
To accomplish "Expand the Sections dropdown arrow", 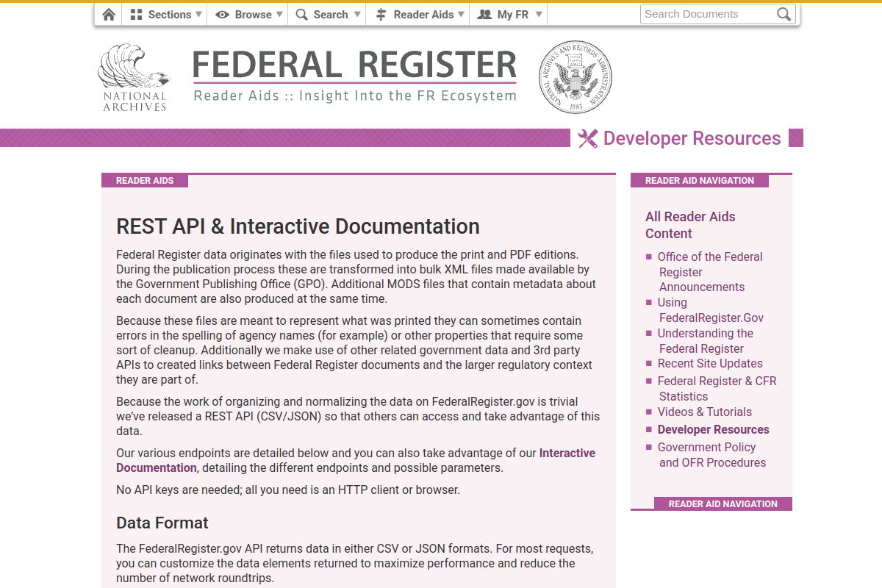I will [x=198, y=14].
